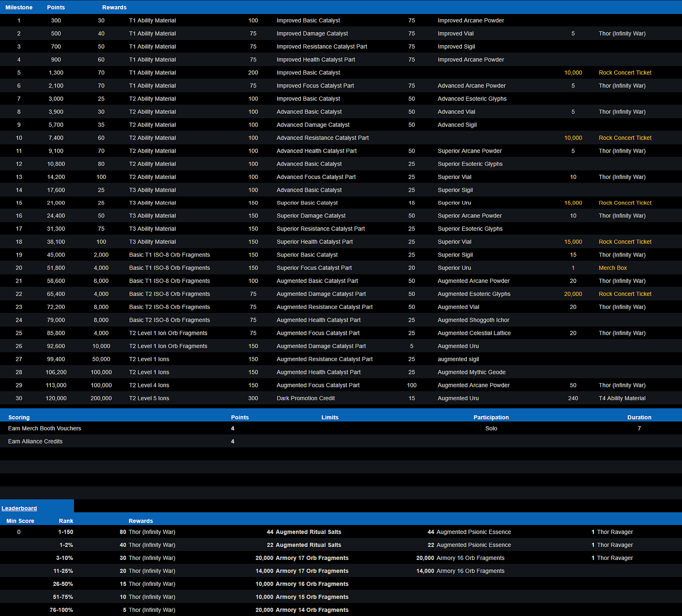Click Augmented Shoggoth Ichor reward
This screenshot has width=682, height=616.
pos(473,320)
